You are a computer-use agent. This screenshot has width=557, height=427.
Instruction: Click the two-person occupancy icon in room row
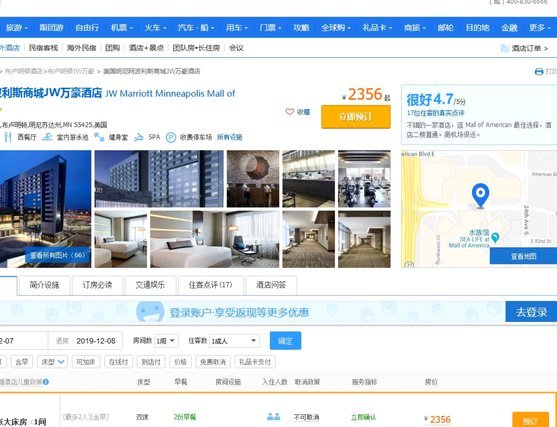point(274,416)
